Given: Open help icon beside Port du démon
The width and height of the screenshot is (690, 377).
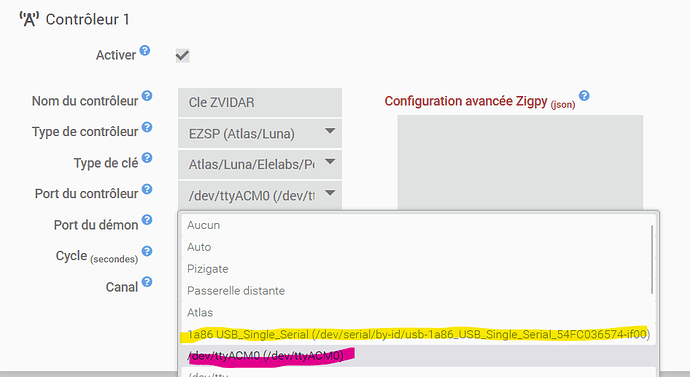Looking at the screenshot, I should pos(147,220).
